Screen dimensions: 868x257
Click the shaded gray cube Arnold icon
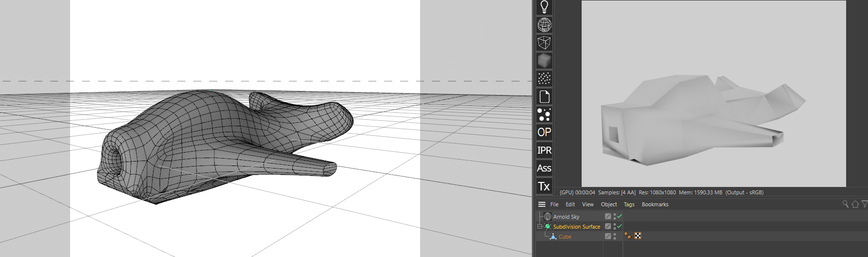pos(544,61)
